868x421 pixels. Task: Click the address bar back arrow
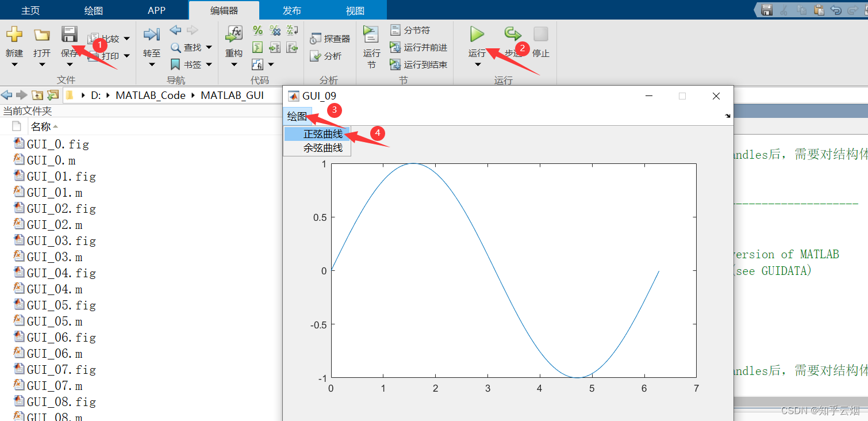[x=6, y=95]
